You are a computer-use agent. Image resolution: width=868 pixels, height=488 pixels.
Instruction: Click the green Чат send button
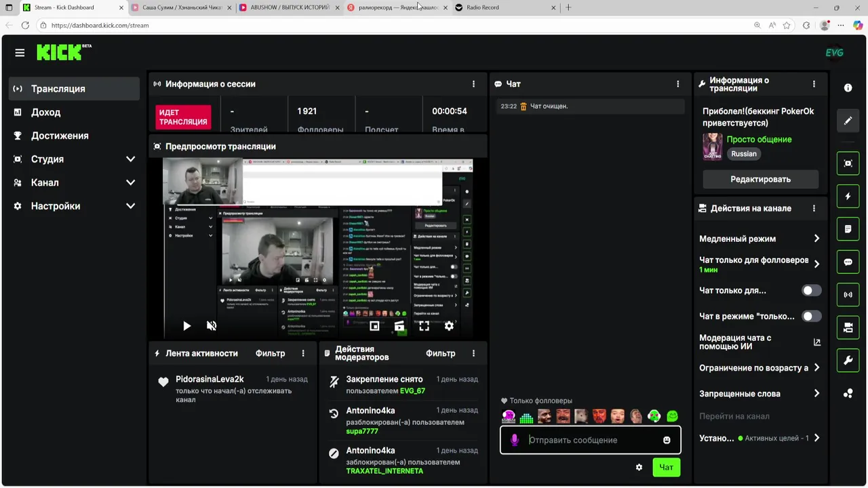[x=666, y=467]
